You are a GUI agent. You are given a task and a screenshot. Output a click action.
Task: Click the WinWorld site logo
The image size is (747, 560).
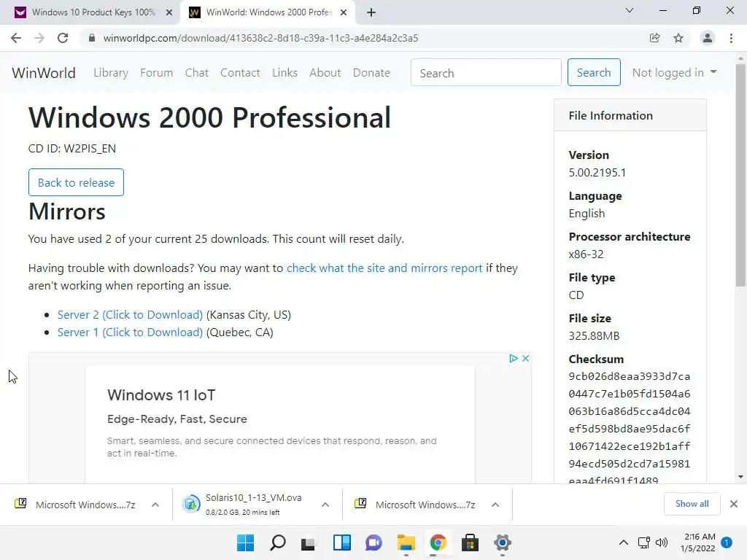pos(44,73)
